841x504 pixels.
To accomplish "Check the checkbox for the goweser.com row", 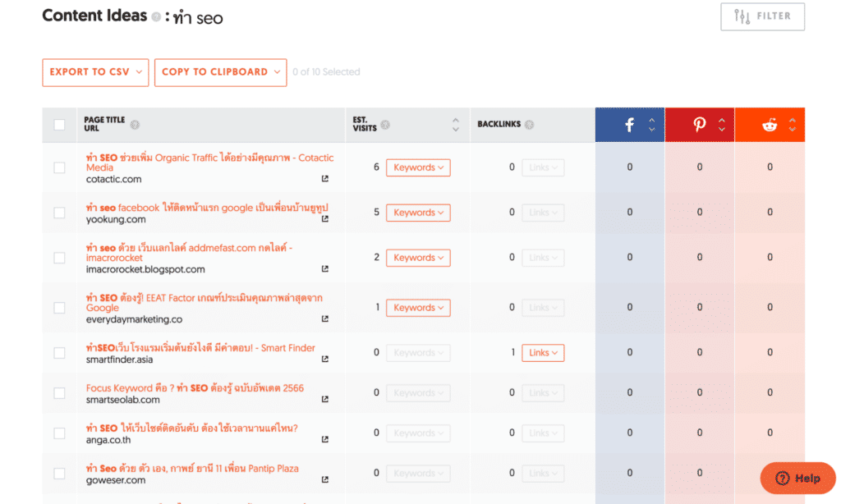I will pyautogui.click(x=59, y=473).
